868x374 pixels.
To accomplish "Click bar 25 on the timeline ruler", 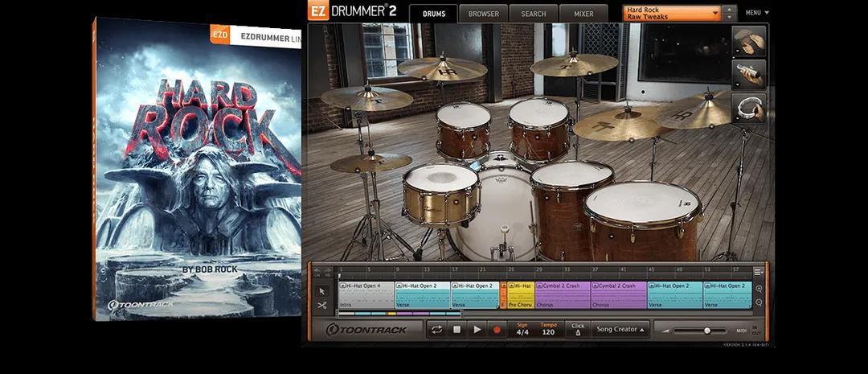I will (510, 269).
